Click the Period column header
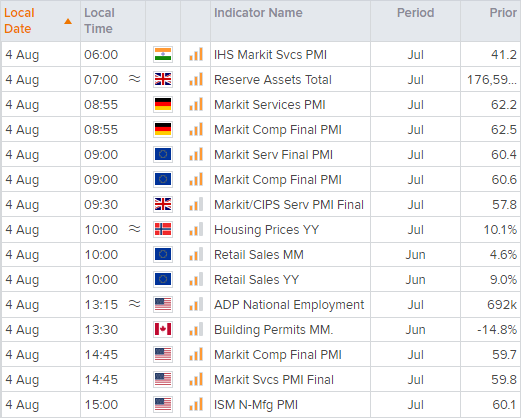 coord(415,13)
